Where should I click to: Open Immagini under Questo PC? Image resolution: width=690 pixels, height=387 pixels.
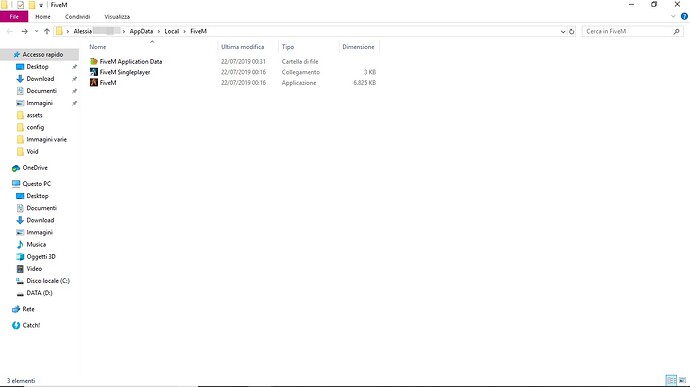39,232
